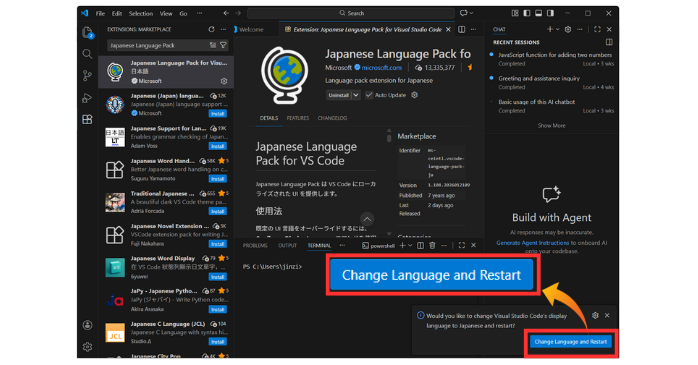Dismiss the display language notification
The width and height of the screenshot is (698, 365).
point(607,315)
